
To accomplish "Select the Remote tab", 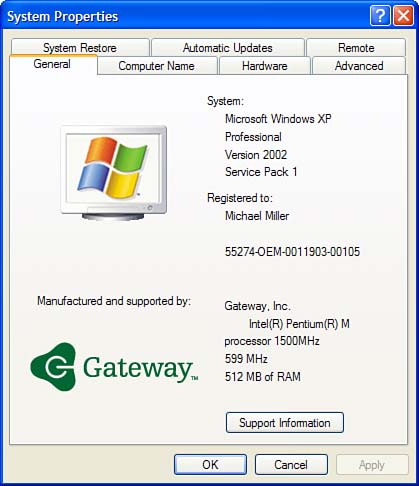I will (x=356, y=48).
